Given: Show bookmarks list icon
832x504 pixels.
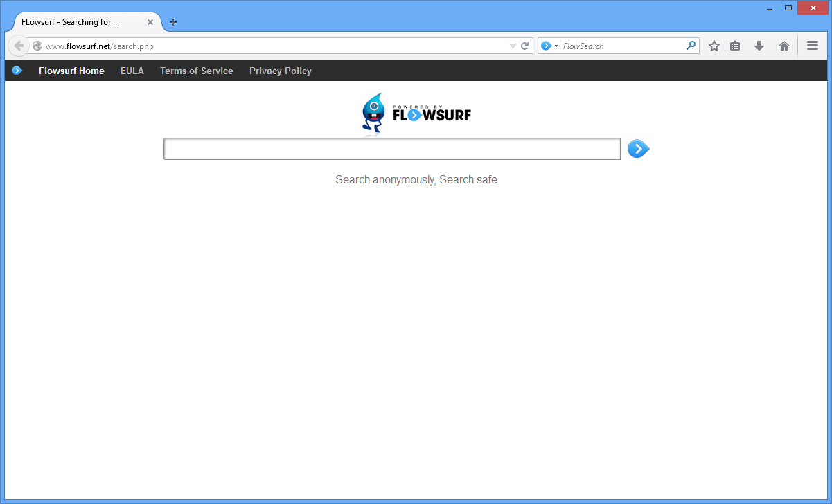Looking at the screenshot, I should (x=735, y=46).
